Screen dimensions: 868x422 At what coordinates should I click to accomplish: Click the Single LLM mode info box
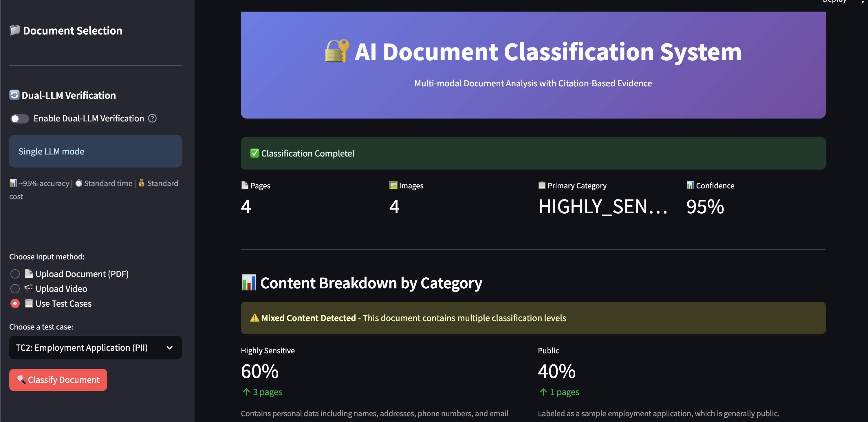[95, 151]
